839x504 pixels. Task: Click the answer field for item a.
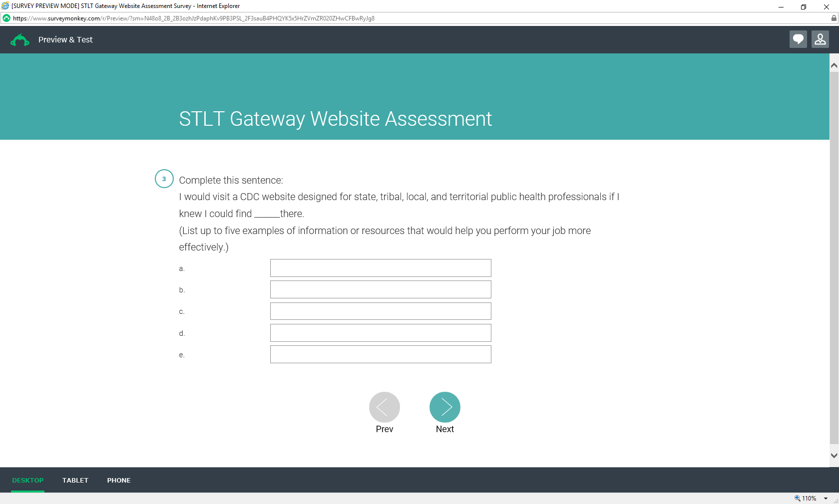pos(381,268)
